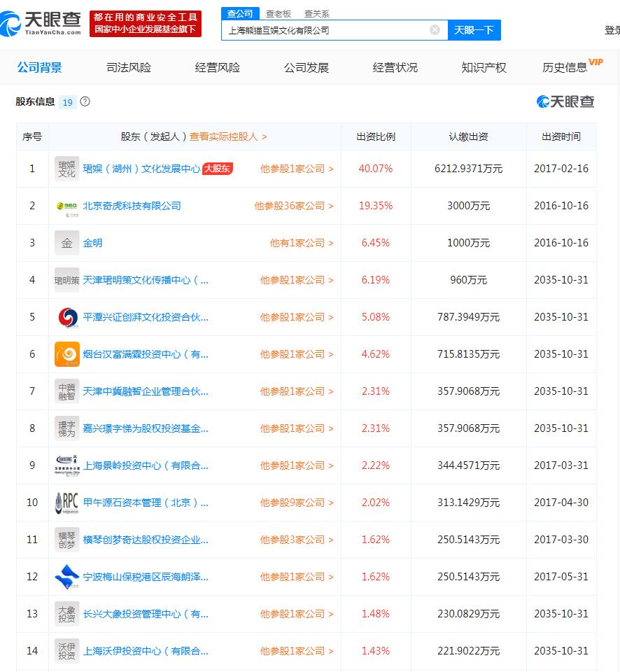Open the 历史信息 VIP tab
This screenshot has height=672, width=620.
572,66
